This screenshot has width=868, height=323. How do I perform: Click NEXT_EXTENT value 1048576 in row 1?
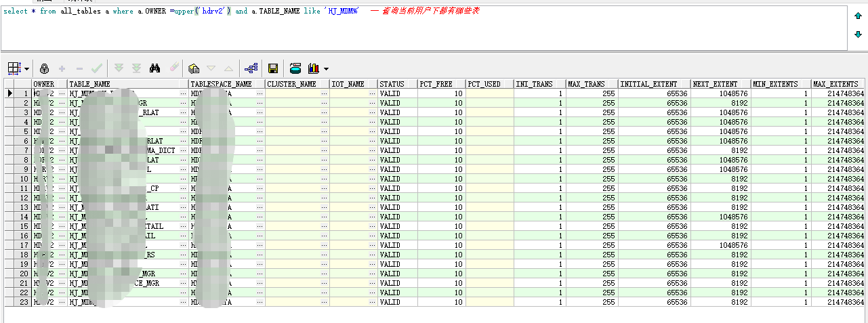[721, 93]
